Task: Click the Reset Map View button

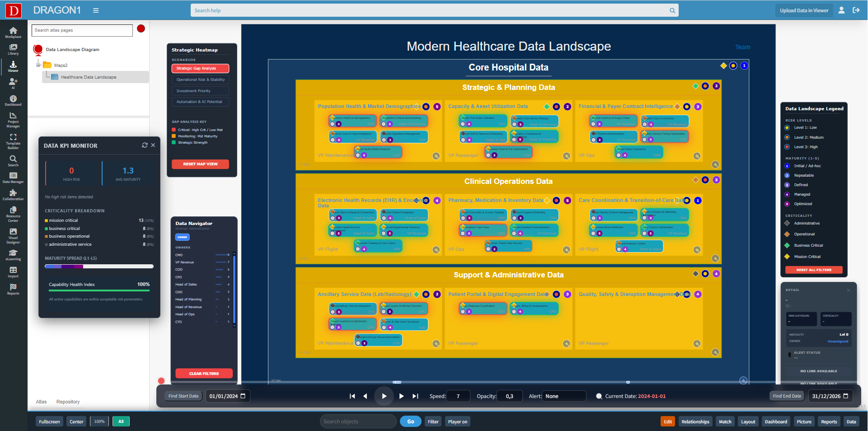Action: [x=200, y=164]
